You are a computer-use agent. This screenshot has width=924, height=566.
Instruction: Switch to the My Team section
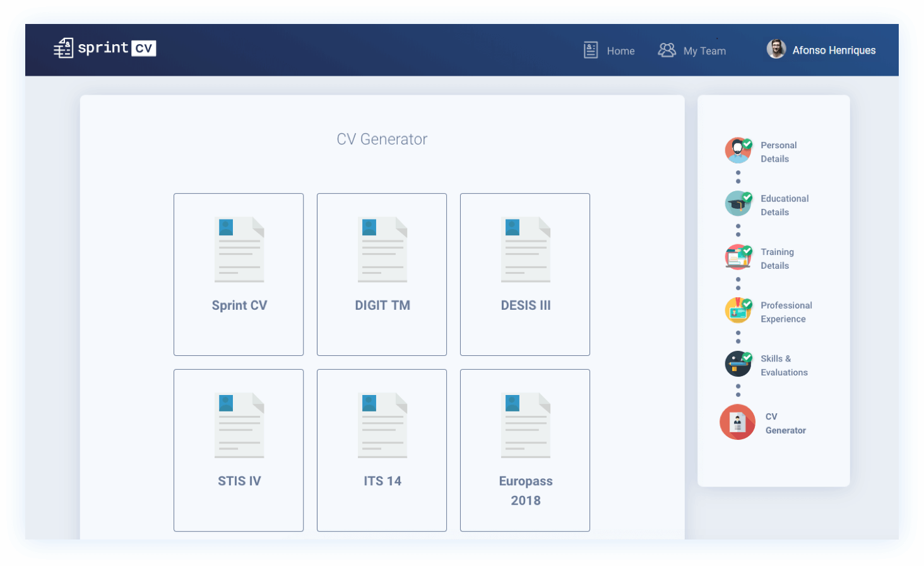tap(692, 50)
